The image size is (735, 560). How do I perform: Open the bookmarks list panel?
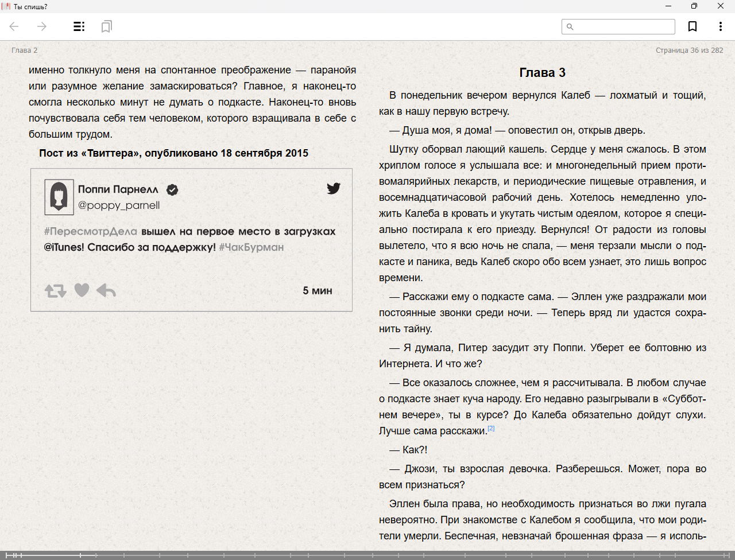(106, 26)
